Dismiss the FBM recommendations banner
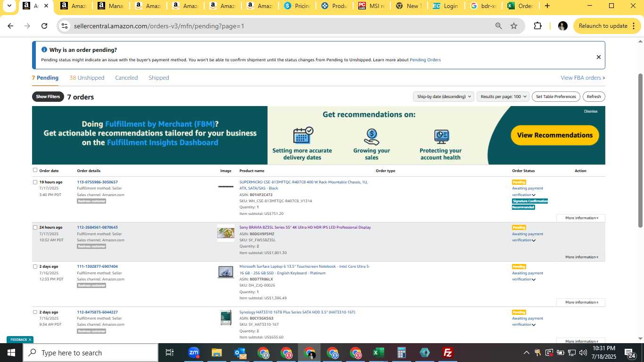Image resolution: width=644 pixels, height=362 pixels. click(x=591, y=111)
